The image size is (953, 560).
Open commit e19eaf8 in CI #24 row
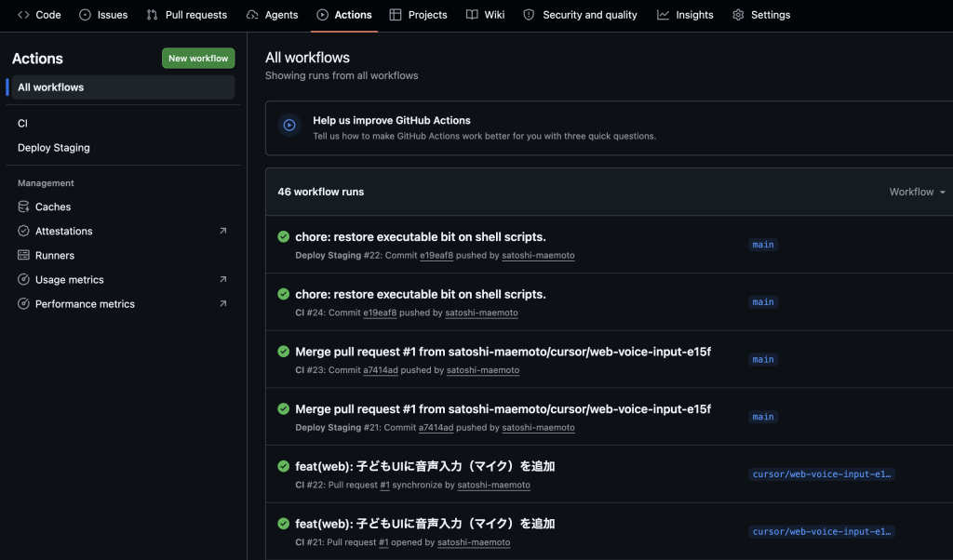coord(380,313)
